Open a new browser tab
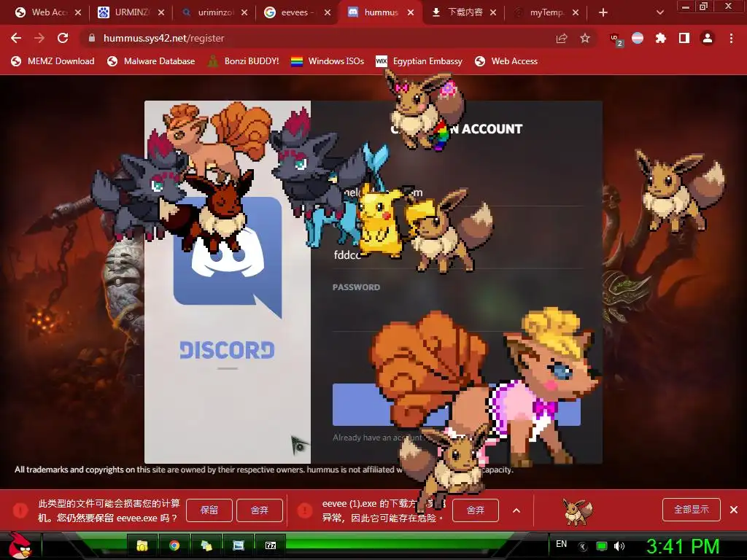 click(603, 12)
